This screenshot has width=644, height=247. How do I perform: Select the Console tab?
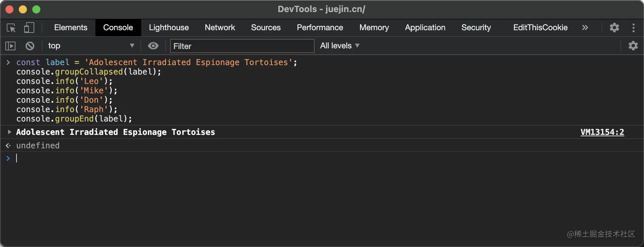click(x=118, y=28)
